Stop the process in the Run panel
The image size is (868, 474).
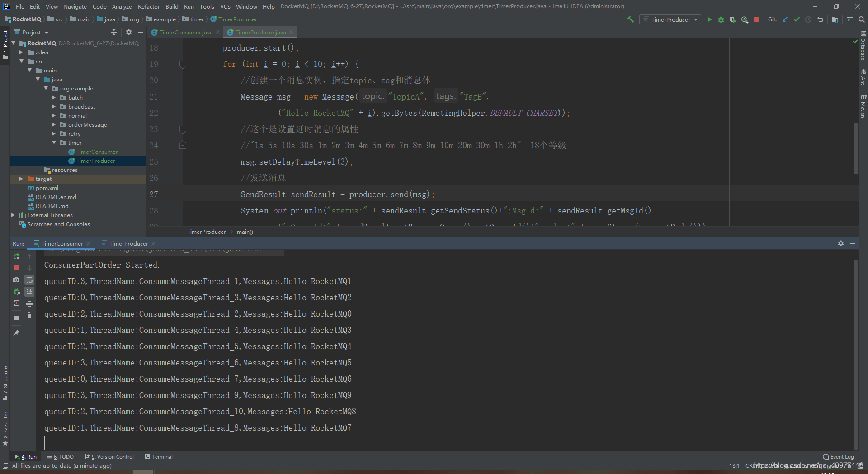click(16, 268)
